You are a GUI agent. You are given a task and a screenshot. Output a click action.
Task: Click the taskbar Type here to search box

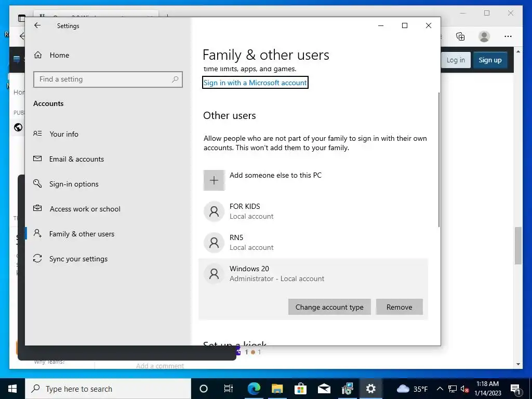pos(108,389)
